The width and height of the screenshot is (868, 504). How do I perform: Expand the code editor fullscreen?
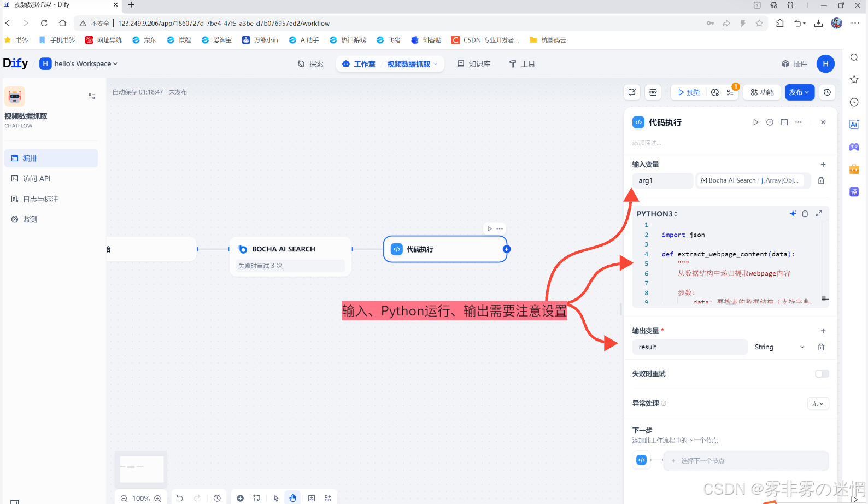(819, 214)
